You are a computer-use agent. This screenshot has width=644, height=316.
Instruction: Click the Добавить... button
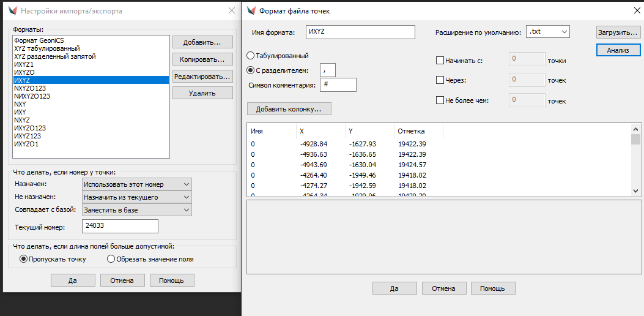coord(202,42)
